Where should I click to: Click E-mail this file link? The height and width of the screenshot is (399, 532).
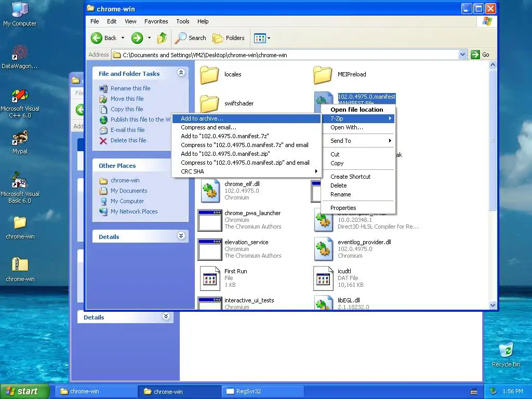tap(128, 130)
